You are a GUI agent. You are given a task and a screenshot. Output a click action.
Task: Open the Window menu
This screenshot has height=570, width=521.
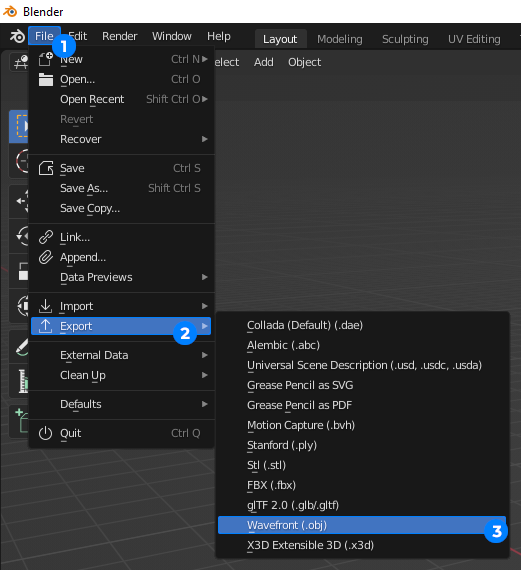coord(172,36)
